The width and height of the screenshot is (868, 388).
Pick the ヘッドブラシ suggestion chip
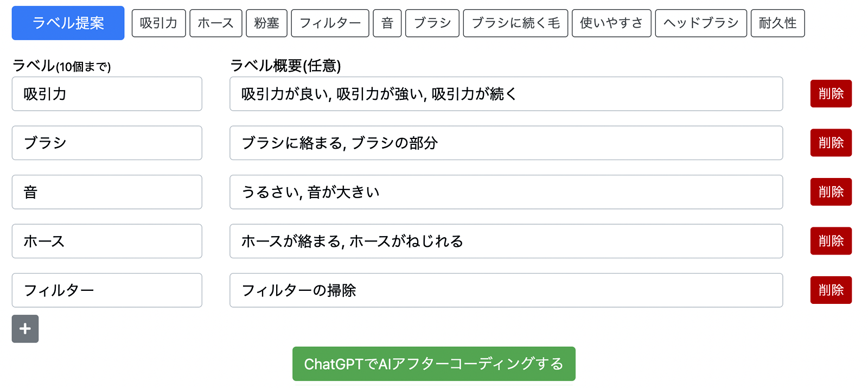pyautogui.click(x=701, y=23)
